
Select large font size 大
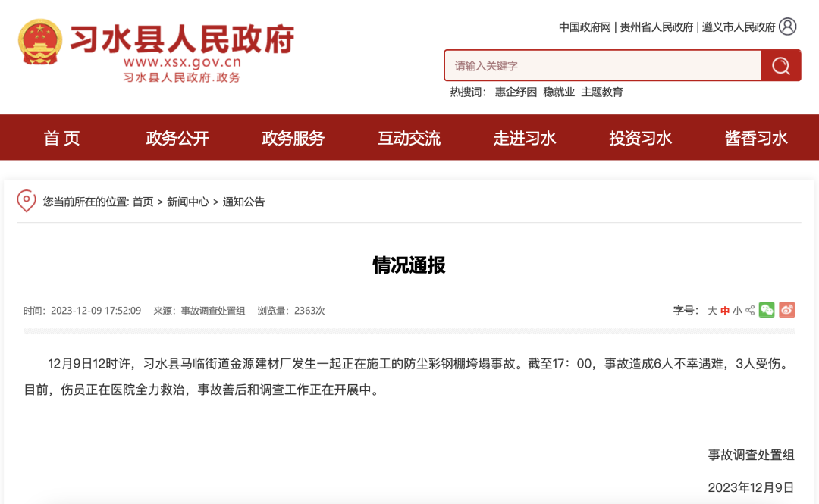click(x=714, y=310)
